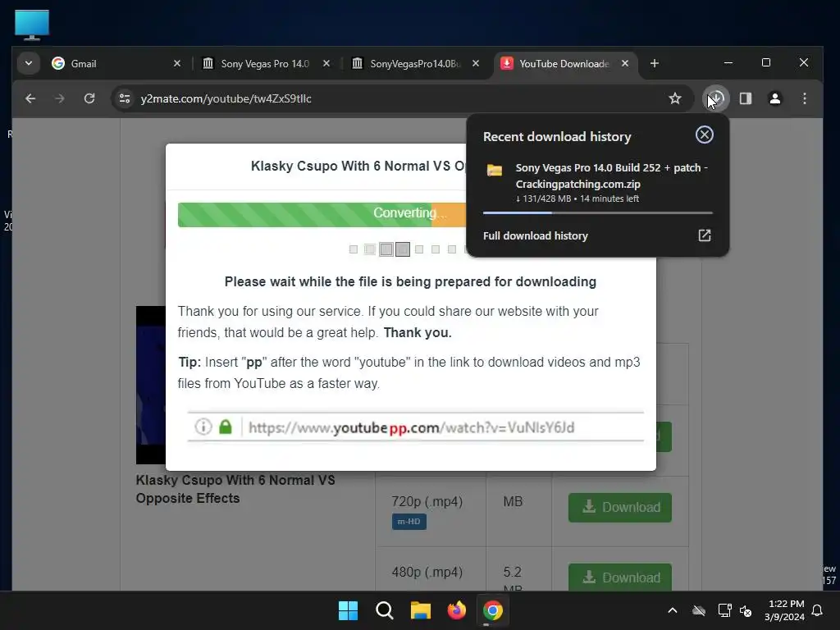Select the YouTube Downloader tab
840x630 pixels.
tap(564, 63)
